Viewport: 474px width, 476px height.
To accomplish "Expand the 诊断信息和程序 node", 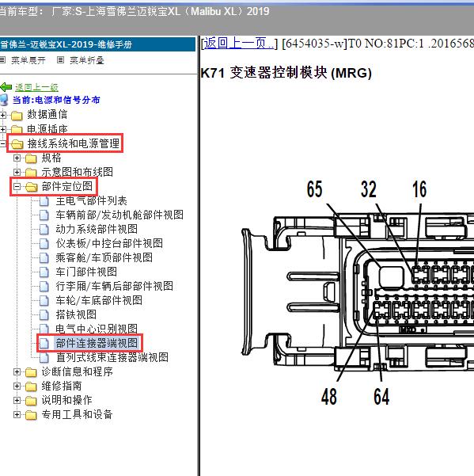I will (17, 372).
